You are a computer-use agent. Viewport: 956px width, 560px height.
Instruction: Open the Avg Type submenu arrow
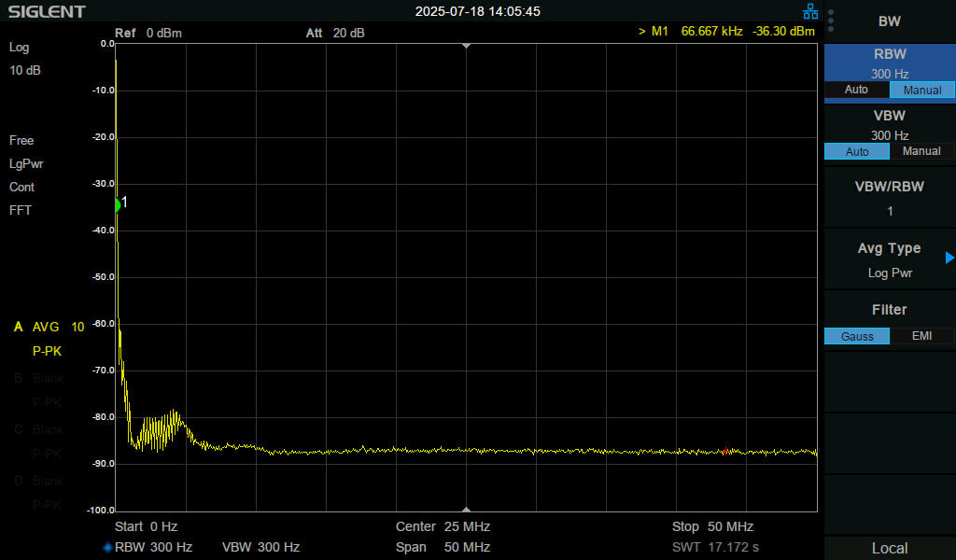[949, 258]
